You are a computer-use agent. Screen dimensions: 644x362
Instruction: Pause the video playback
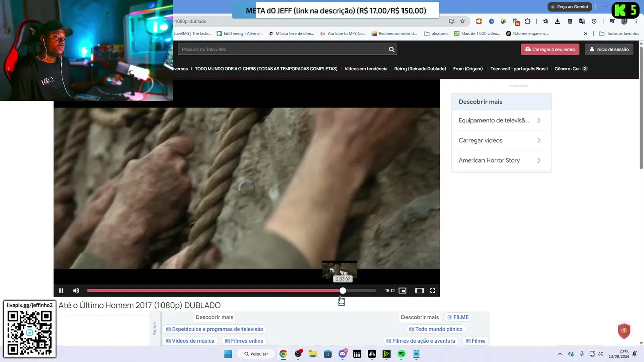(61, 291)
